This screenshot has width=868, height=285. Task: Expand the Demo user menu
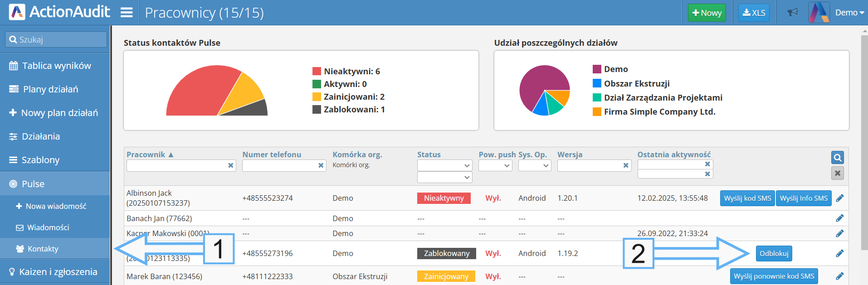849,13
